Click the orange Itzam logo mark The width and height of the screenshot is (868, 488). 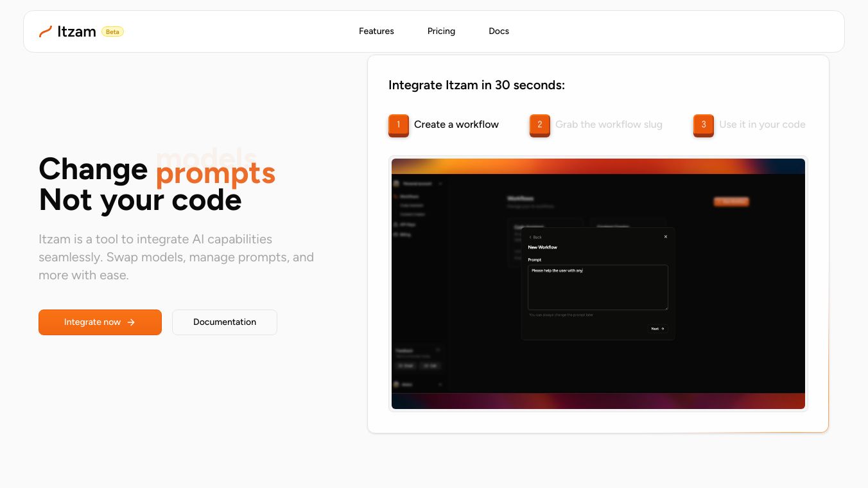[x=45, y=31]
